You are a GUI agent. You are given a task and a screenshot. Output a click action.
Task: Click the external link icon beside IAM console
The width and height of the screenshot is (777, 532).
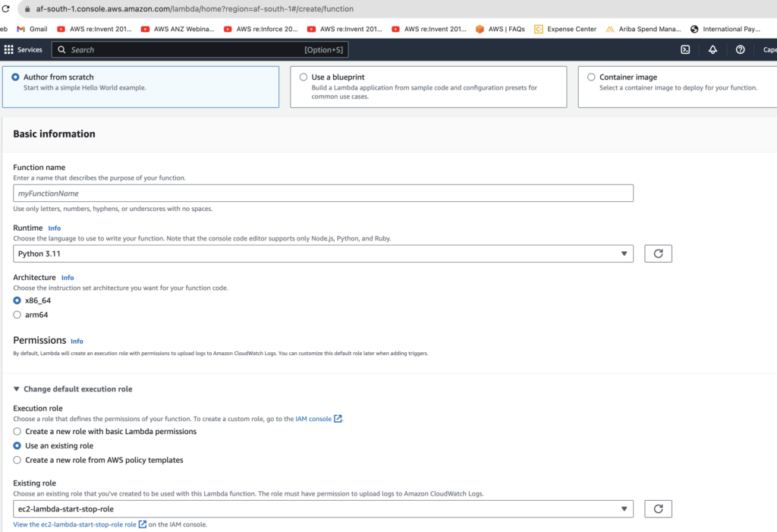[338, 418]
